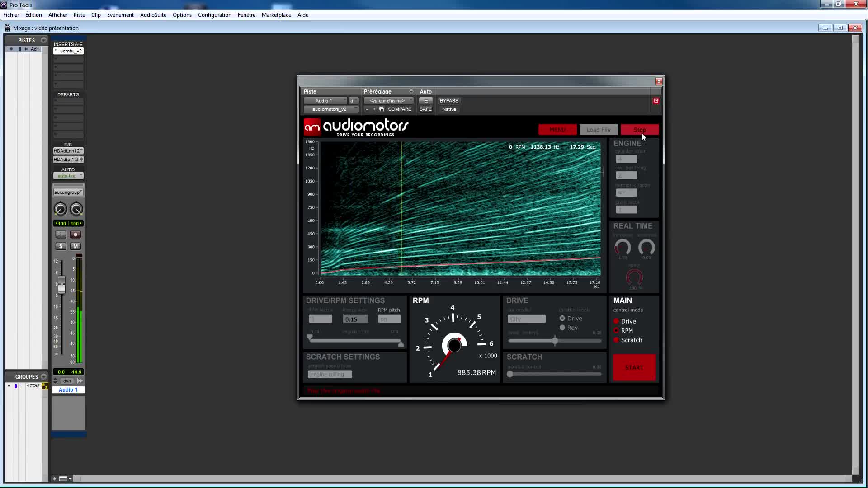Viewport: 868px width, 488px height.
Task: Close the audiomotors plug-in window
Action: click(659, 81)
